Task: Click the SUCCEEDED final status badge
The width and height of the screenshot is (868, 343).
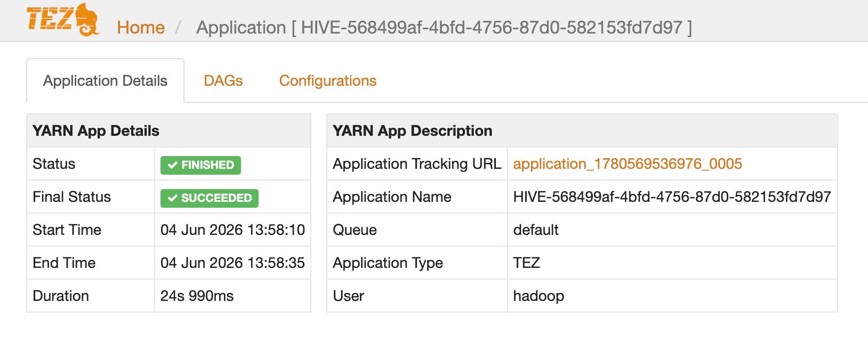Action: click(x=210, y=198)
